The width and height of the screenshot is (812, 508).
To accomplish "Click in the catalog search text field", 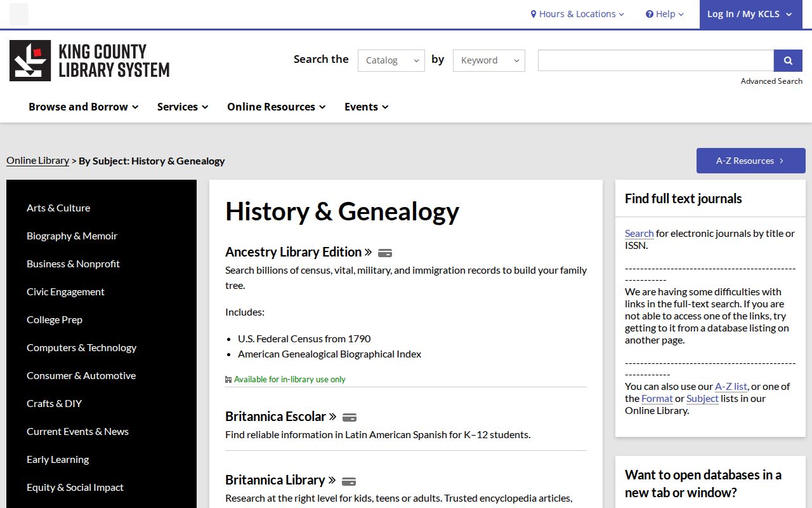I will (x=656, y=60).
